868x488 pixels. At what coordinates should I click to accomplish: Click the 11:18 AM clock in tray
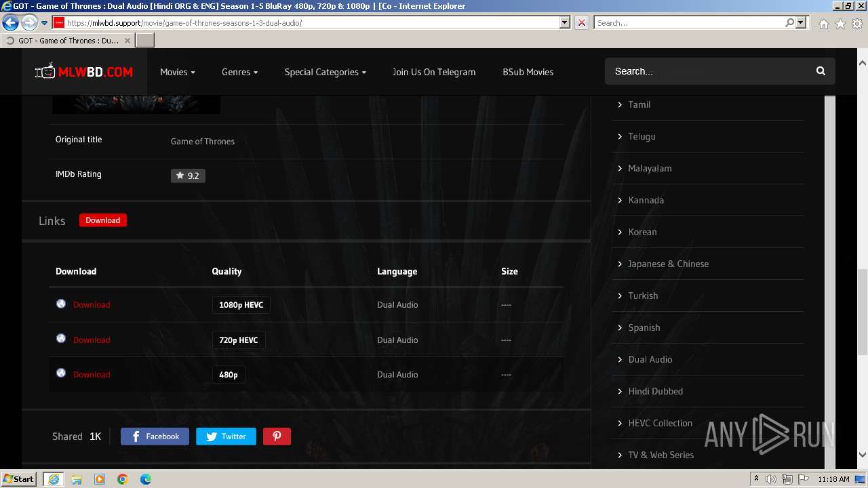pyautogui.click(x=833, y=479)
